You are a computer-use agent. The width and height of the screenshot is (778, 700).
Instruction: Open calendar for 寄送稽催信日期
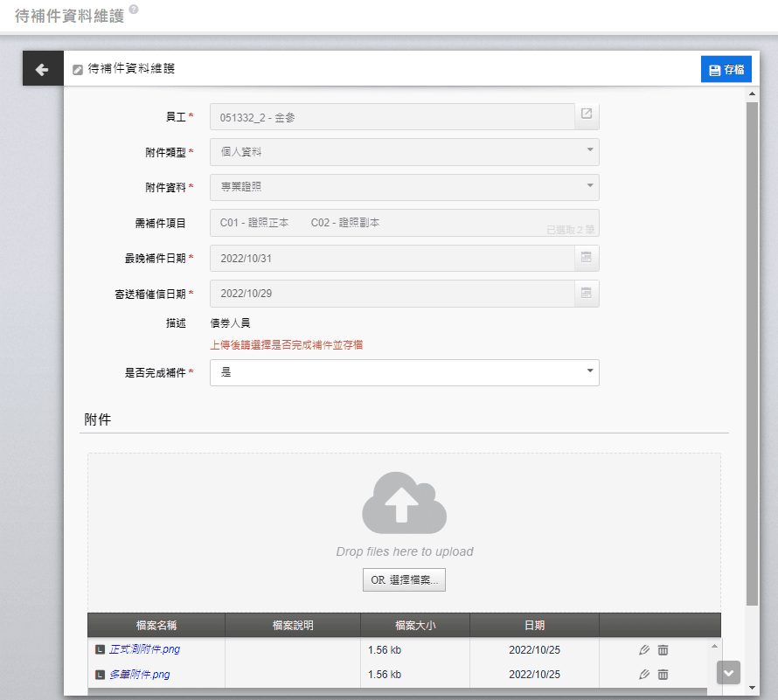pos(587,293)
